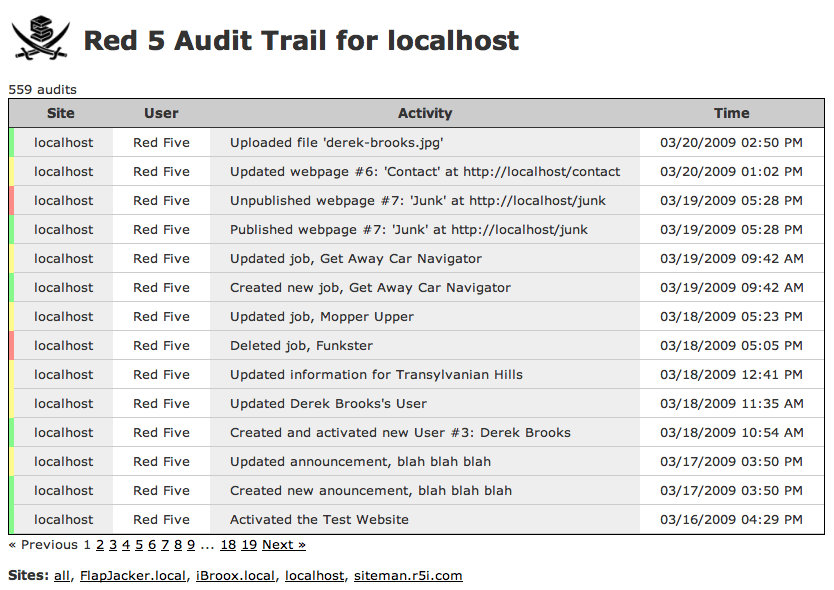The image size is (834, 590).
Task: Jump to page 9 in pagination
Action: click(x=191, y=545)
